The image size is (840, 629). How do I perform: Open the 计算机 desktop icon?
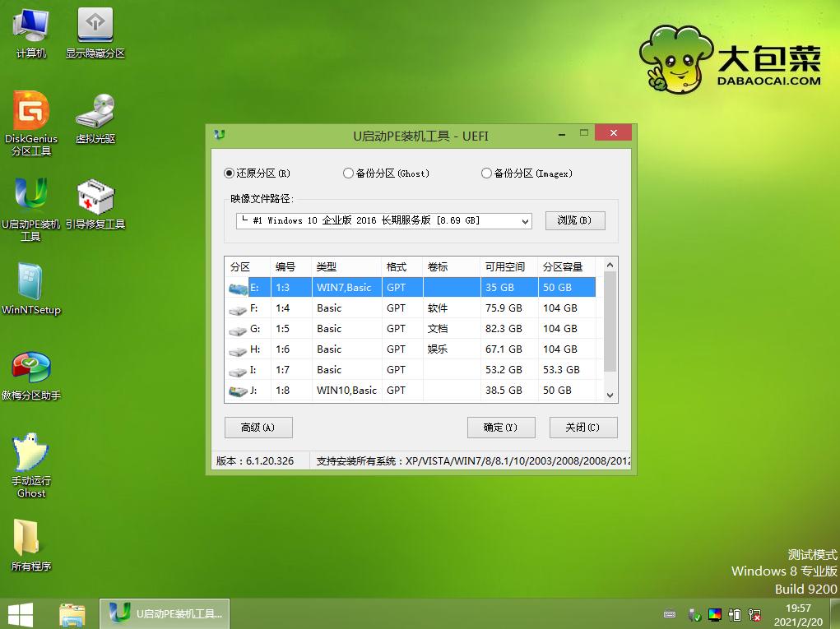click(31, 32)
